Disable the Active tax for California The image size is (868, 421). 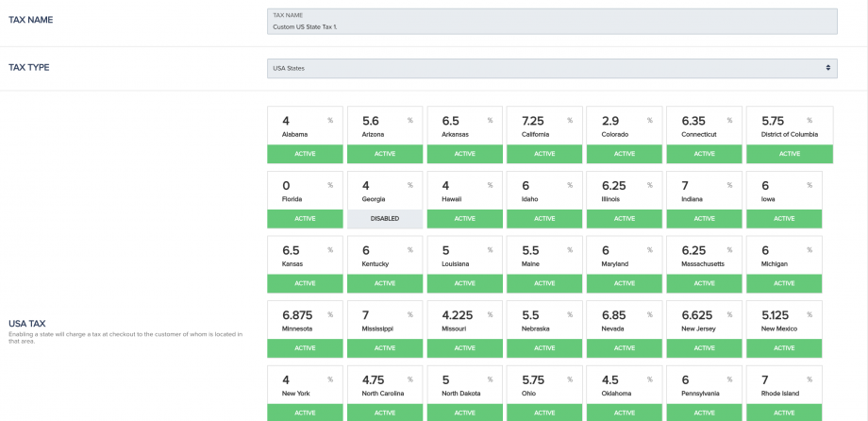point(544,153)
